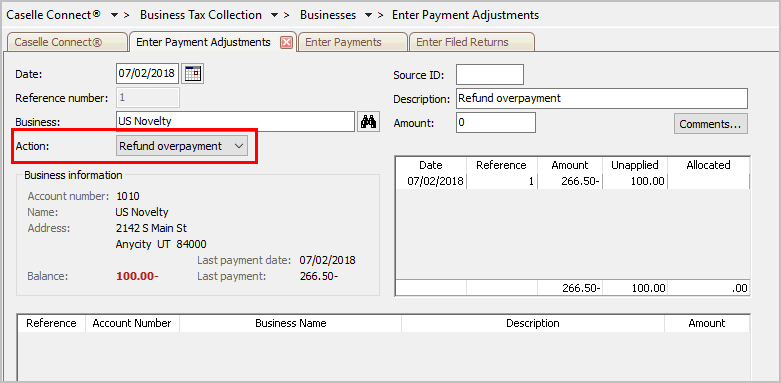Click the Business Name column header
The height and width of the screenshot is (383, 781).
[290, 323]
